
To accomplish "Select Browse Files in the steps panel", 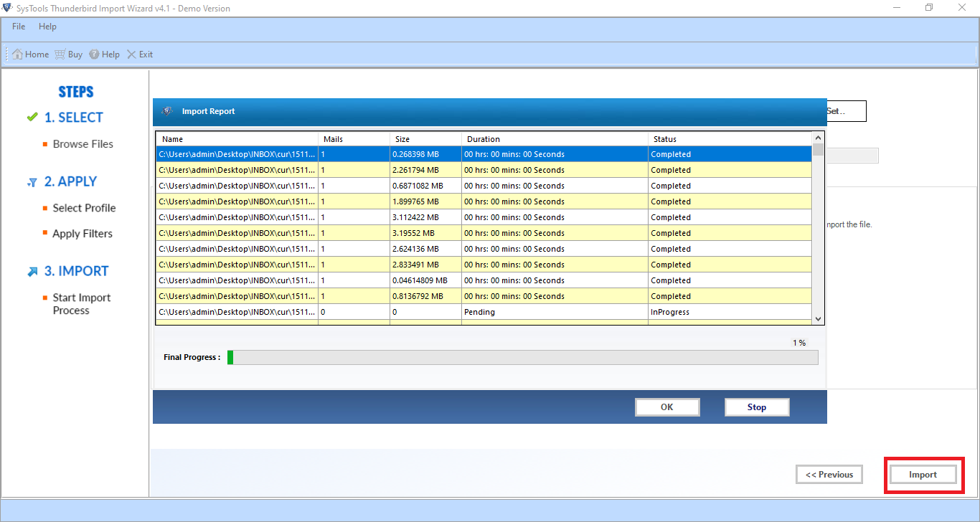I will [x=83, y=144].
